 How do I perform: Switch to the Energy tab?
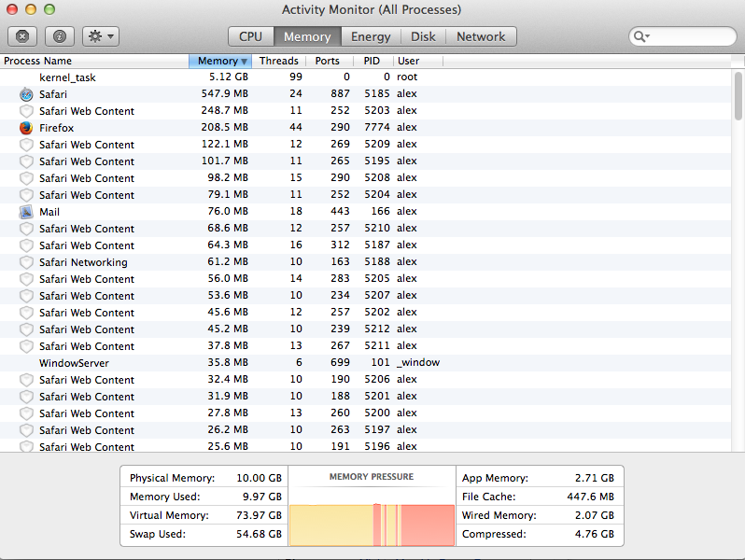(371, 36)
